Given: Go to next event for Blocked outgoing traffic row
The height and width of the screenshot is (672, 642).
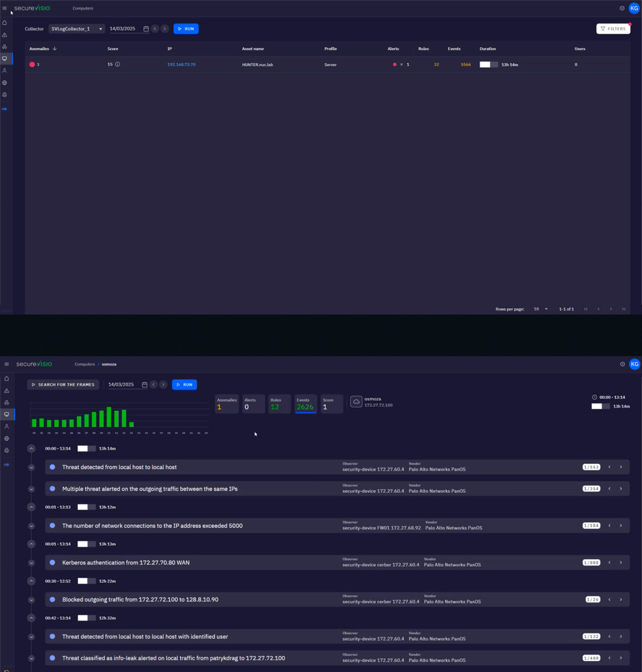Looking at the screenshot, I should [621, 600].
